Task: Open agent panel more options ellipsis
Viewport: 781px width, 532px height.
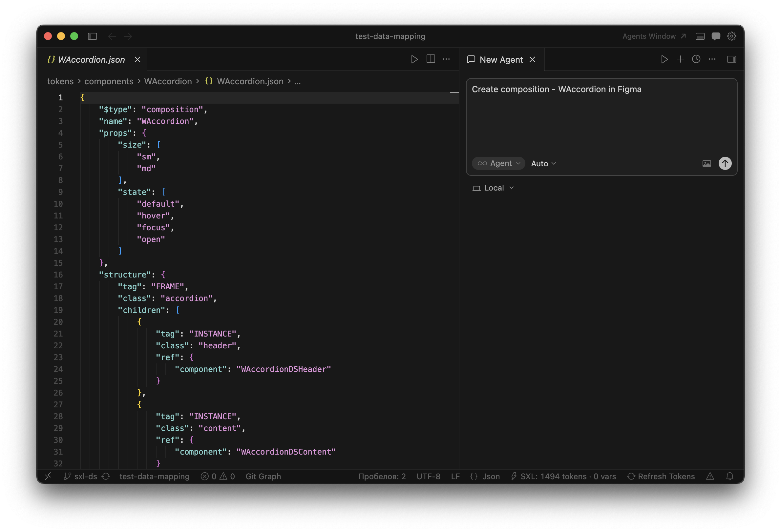Action: pos(712,59)
